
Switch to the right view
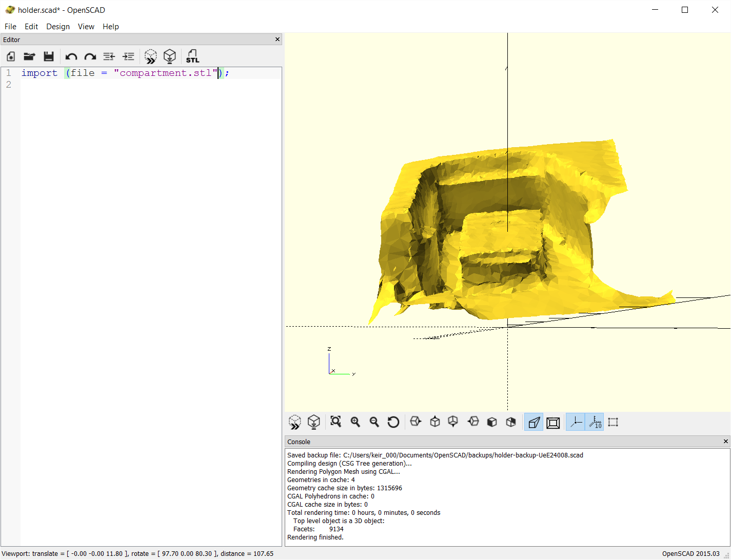coord(416,422)
